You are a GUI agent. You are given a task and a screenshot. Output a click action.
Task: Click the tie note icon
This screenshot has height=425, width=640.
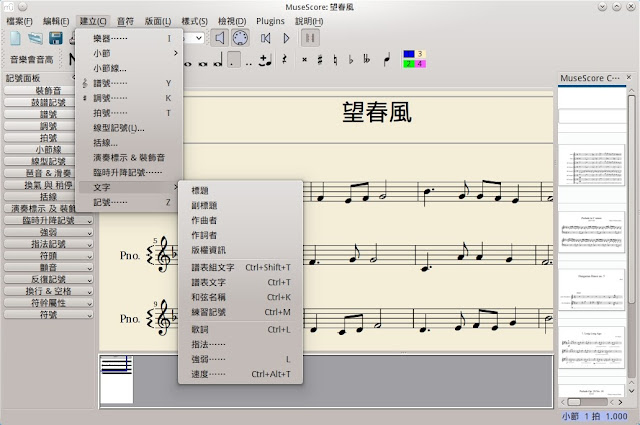click(x=265, y=60)
